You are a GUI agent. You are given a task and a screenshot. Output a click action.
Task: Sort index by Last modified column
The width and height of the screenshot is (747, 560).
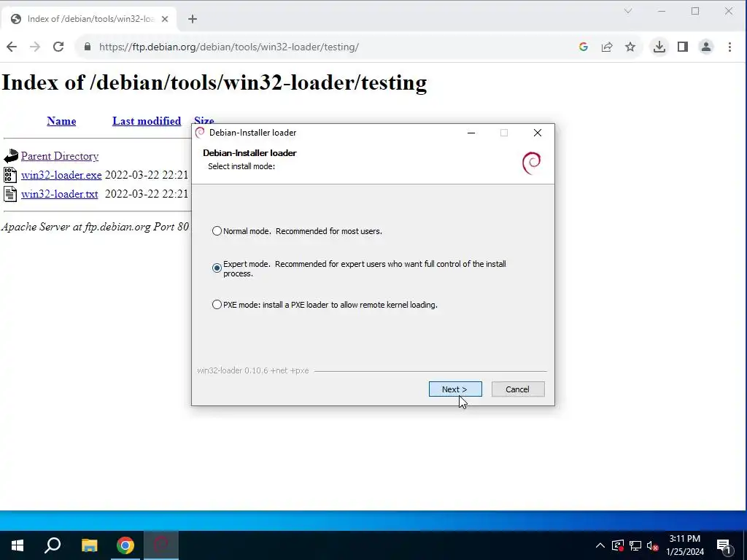pos(147,121)
